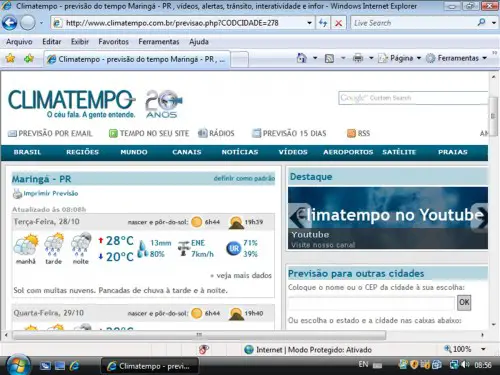
Task: Click the OK button for city search
Action: point(464,303)
